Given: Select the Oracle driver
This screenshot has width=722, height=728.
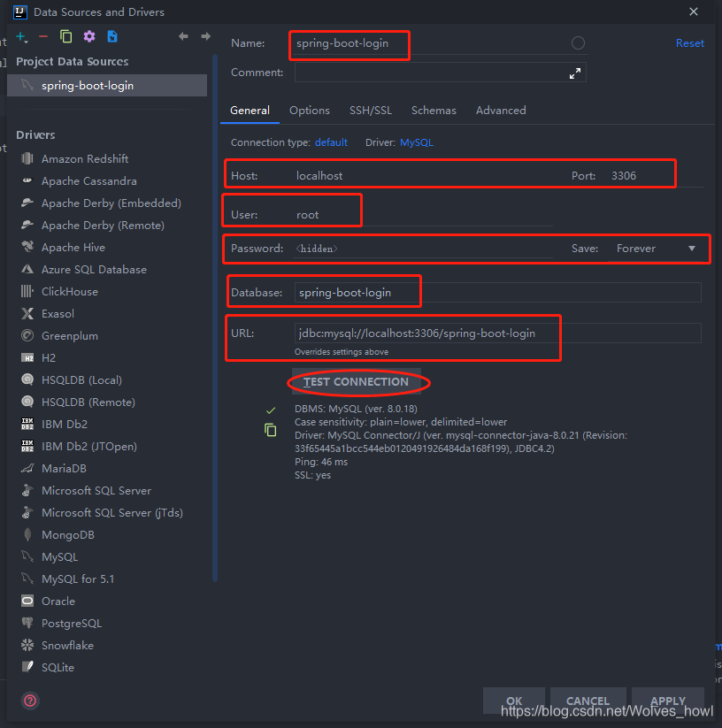Looking at the screenshot, I should point(58,602).
